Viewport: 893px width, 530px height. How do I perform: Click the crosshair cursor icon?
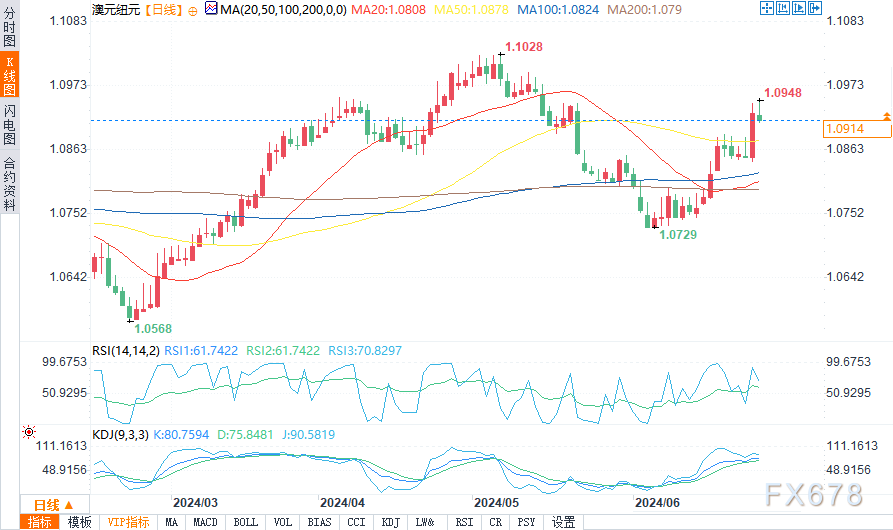click(767, 8)
